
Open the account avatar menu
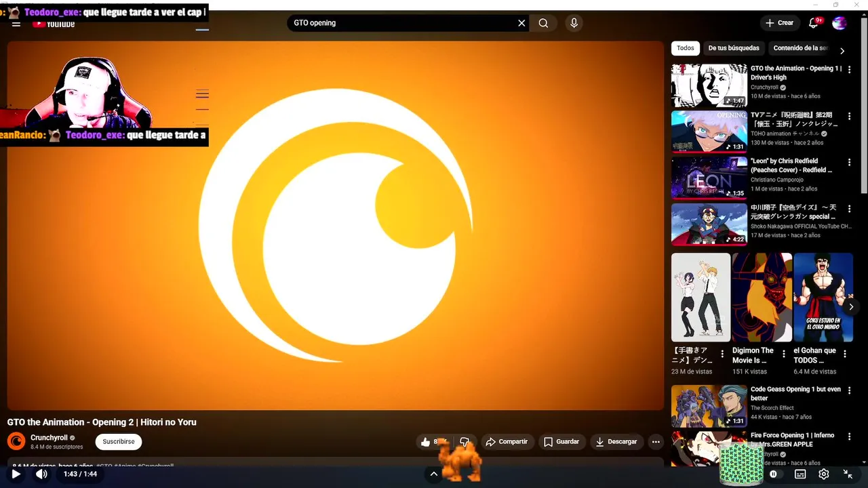tap(840, 23)
